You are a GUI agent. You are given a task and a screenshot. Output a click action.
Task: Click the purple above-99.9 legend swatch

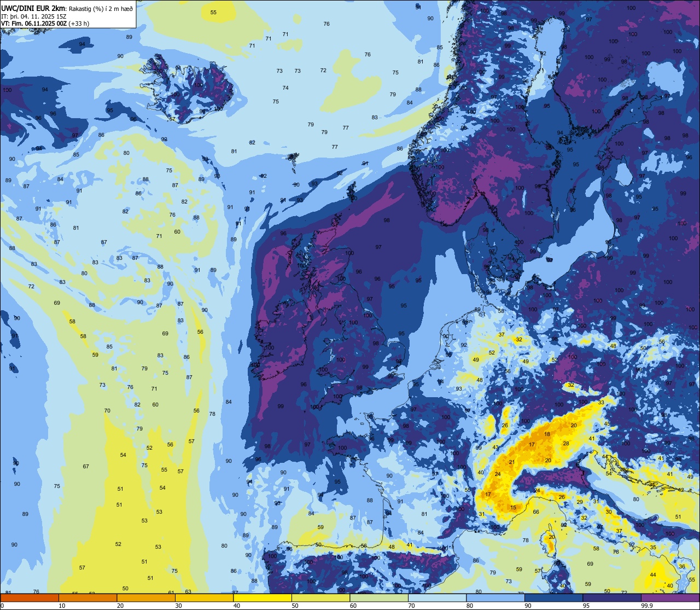click(x=670, y=597)
